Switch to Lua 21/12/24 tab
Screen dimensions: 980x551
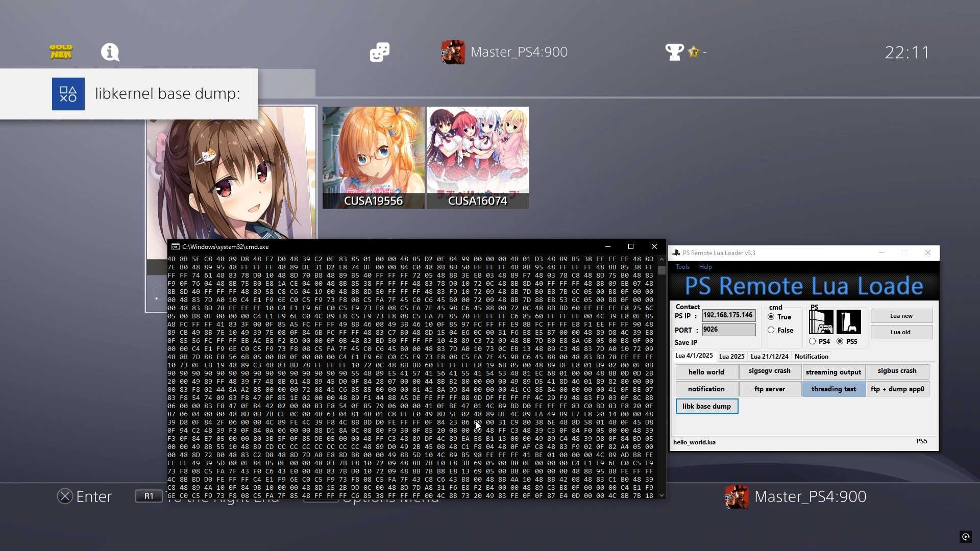point(769,357)
